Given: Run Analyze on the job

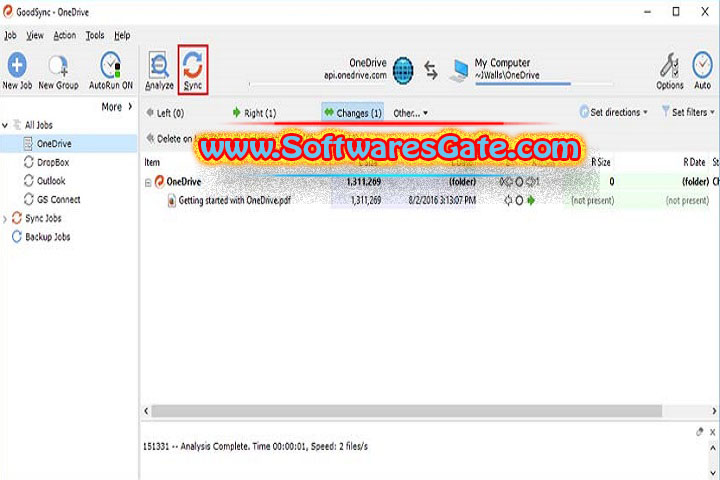Looking at the screenshot, I should tap(159, 70).
